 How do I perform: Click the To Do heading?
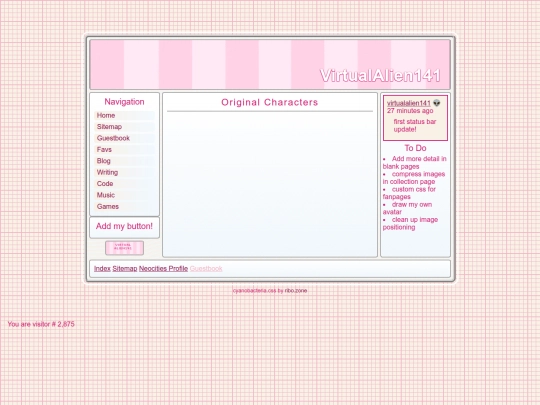coord(415,148)
